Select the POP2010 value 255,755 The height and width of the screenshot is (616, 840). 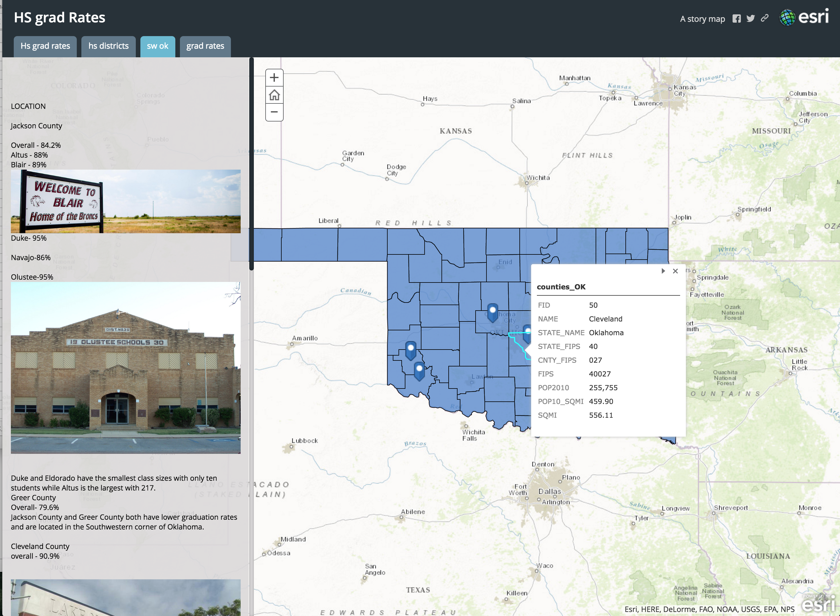click(x=603, y=388)
